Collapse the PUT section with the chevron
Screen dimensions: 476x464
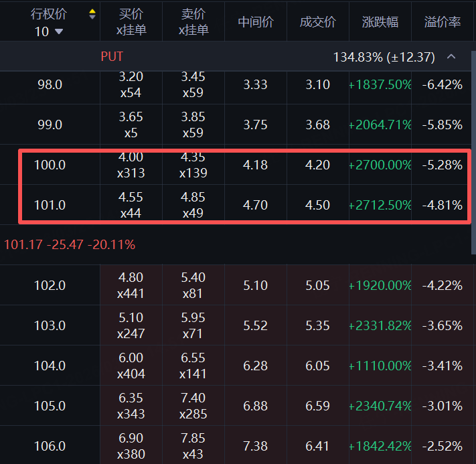pyautogui.click(x=451, y=57)
